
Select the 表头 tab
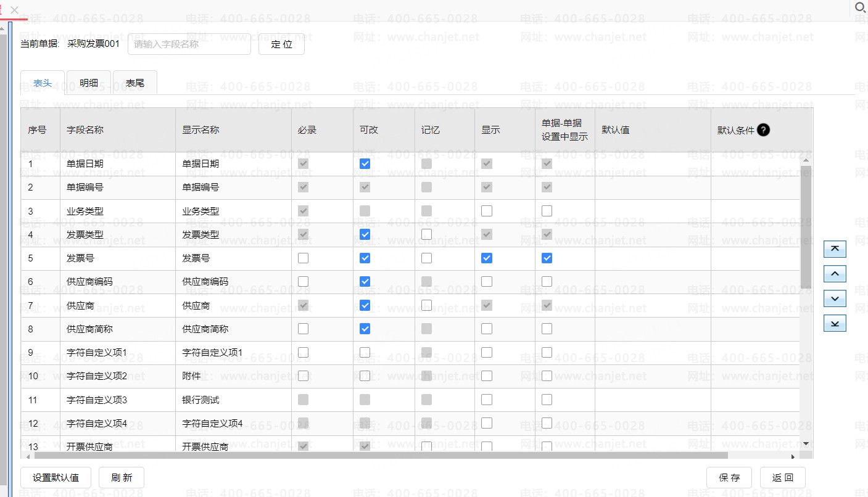click(43, 83)
